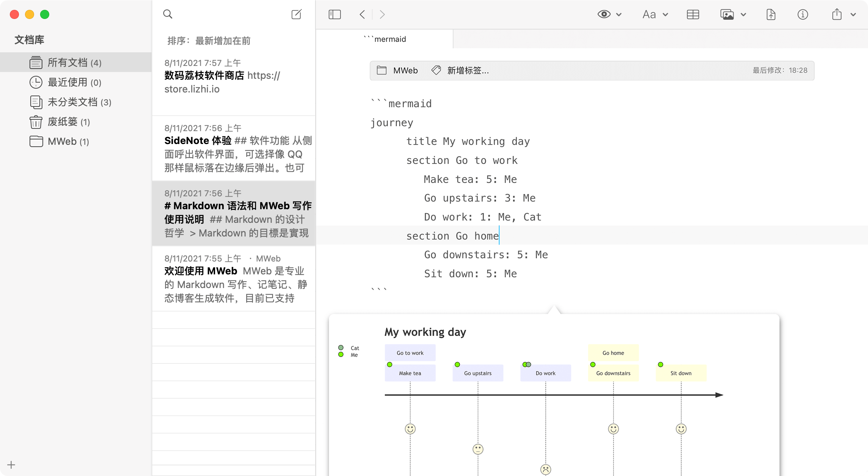Expand the share options chevron
868x476 pixels.
point(853,14)
